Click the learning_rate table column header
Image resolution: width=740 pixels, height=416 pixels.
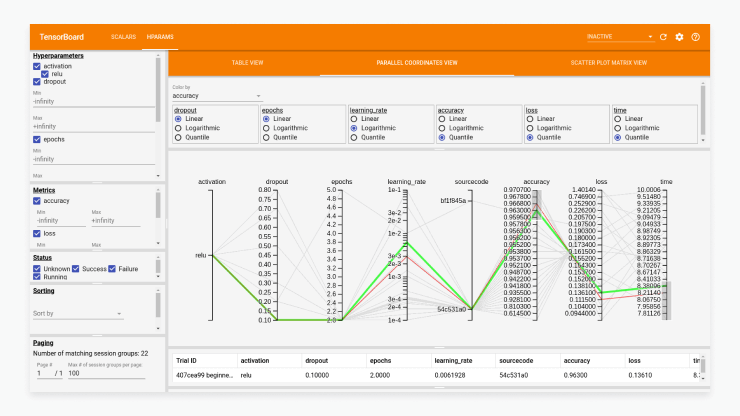point(453,361)
